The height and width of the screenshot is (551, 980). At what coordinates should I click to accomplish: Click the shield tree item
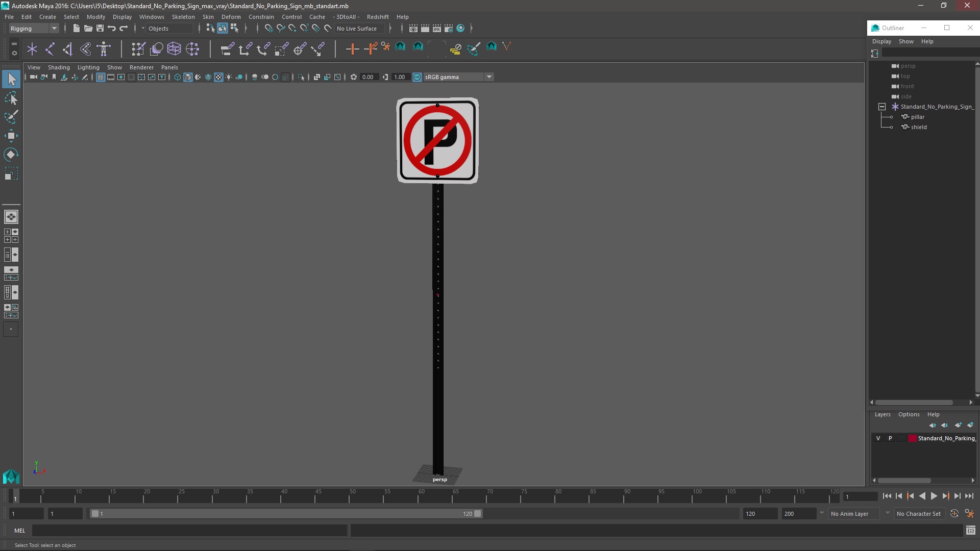point(919,127)
